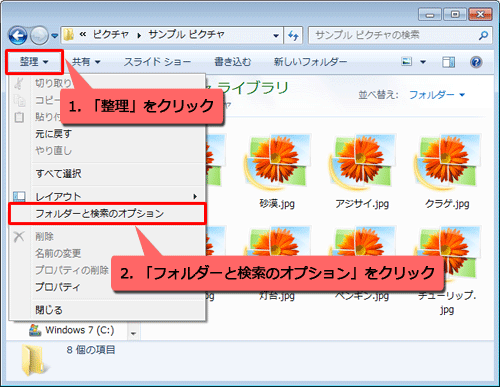The height and width of the screenshot is (387, 500).
Task: Click the change view icon
Action: [x=407, y=62]
